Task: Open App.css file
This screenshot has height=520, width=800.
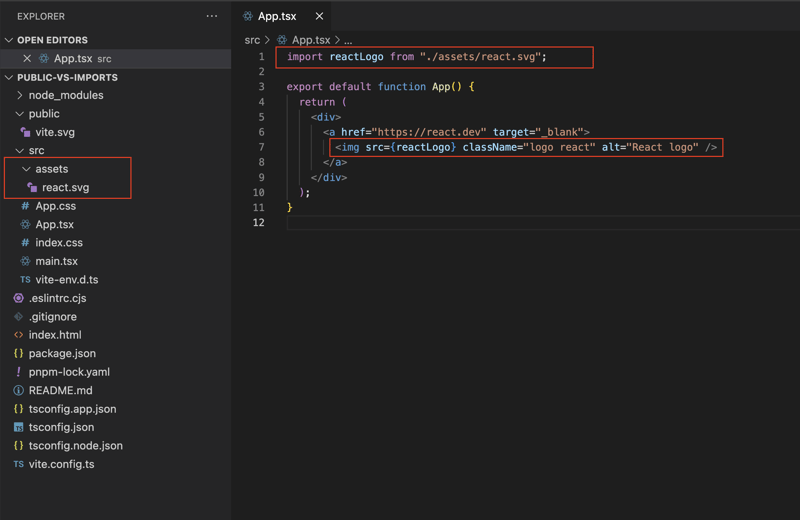Action: 56,206
